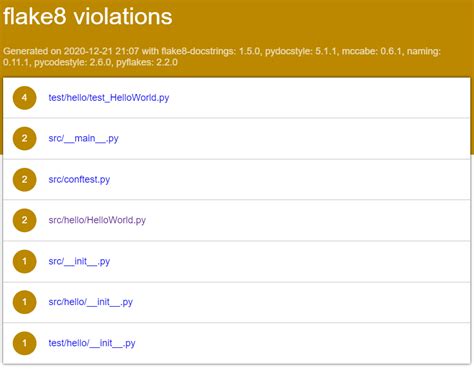Open the src/__init__.py report link
The width and height of the screenshot is (474, 370).
tap(79, 261)
